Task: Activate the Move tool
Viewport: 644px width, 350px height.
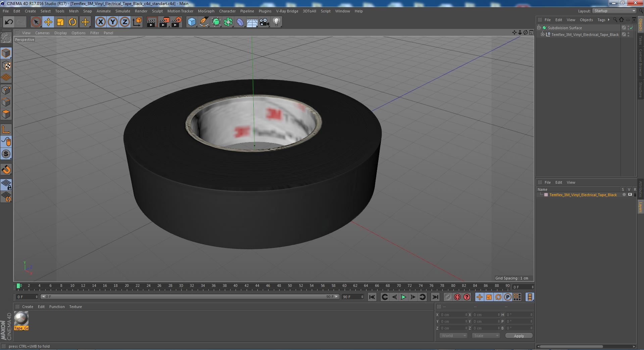Action: pos(48,22)
